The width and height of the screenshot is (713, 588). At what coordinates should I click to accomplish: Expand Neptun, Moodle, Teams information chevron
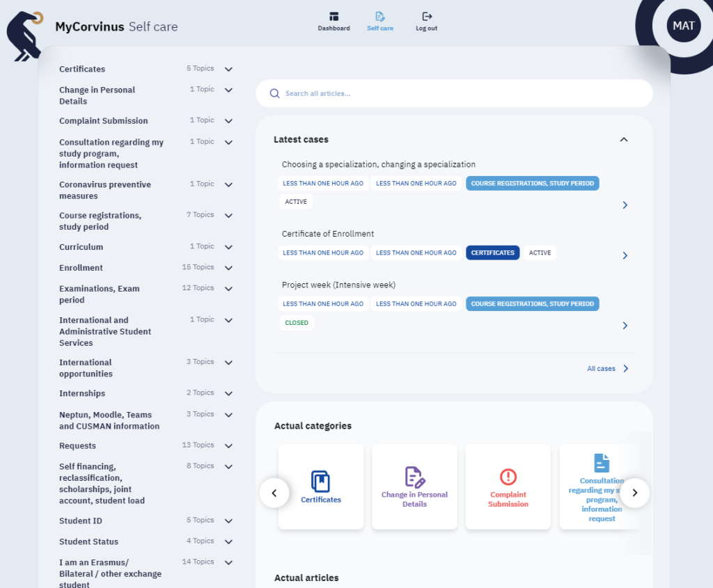228,415
